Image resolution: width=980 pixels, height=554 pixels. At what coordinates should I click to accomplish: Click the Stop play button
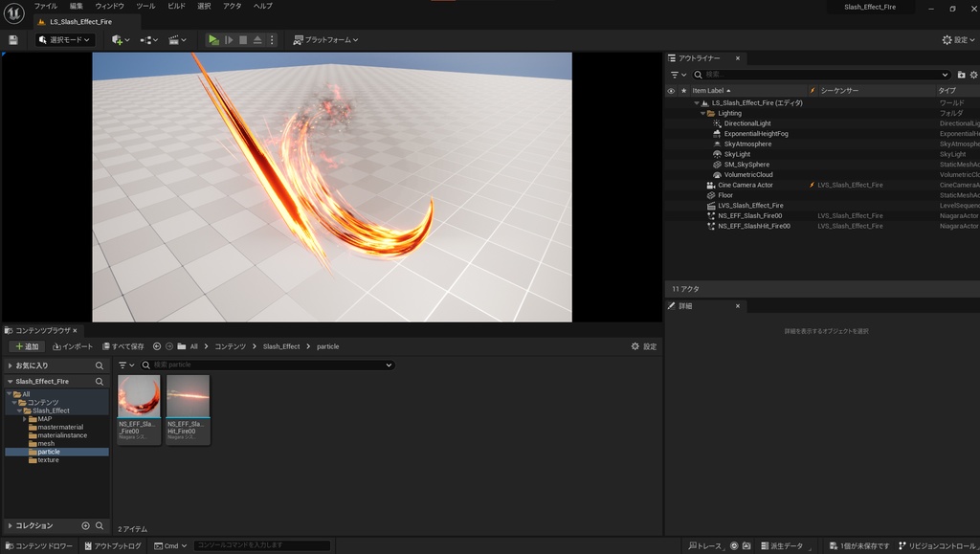(x=243, y=40)
